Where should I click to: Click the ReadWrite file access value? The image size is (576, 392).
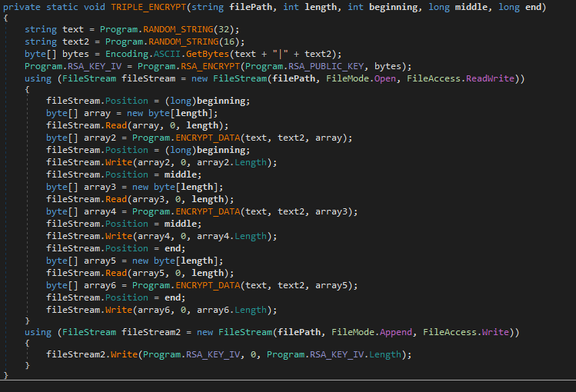tap(490, 78)
